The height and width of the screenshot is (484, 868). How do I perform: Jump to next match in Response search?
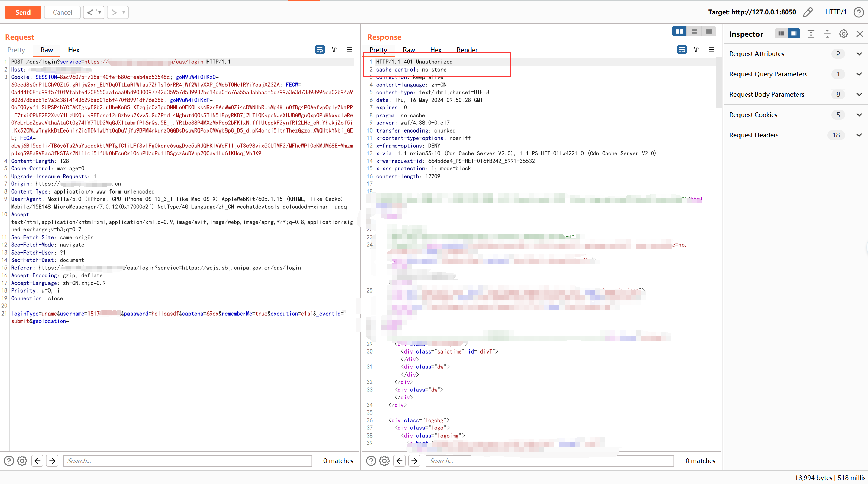point(414,461)
